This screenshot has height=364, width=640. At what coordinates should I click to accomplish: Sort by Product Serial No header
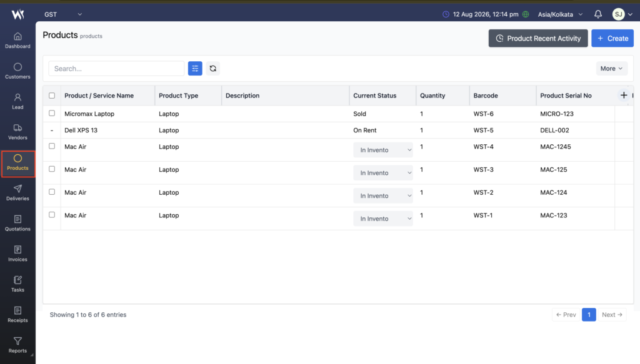566,96
